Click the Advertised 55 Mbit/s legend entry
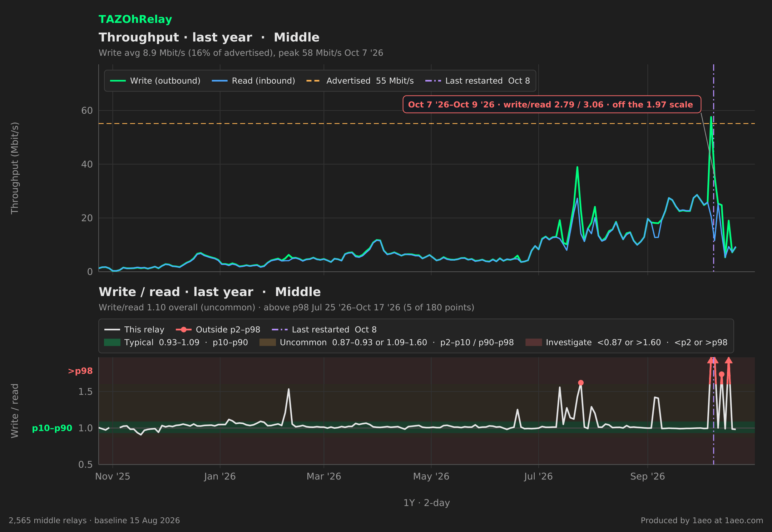Image resolution: width=772 pixels, height=532 pixels. tap(360, 81)
